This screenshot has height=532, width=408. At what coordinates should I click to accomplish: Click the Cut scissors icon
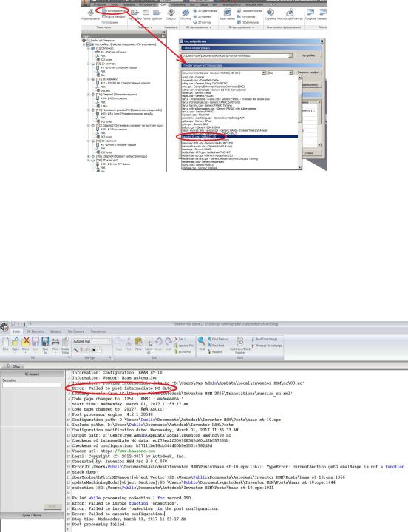pyautogui.click(x=129, y=342)
